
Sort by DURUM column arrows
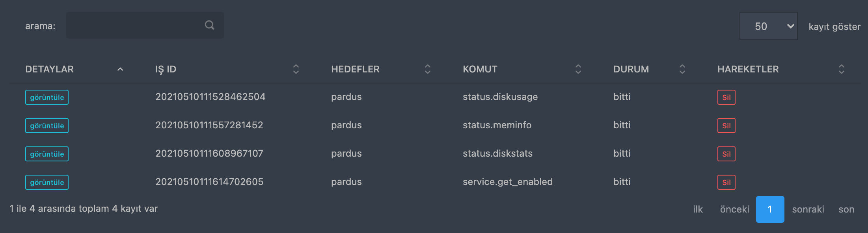pos(682,69)
